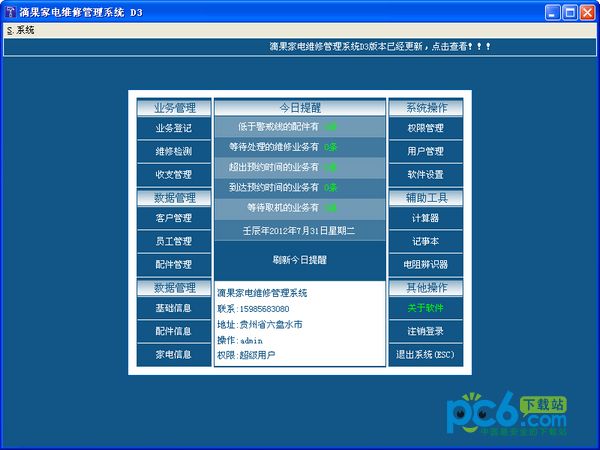Open 业务登记 module
600x450 pixels.
174,128
